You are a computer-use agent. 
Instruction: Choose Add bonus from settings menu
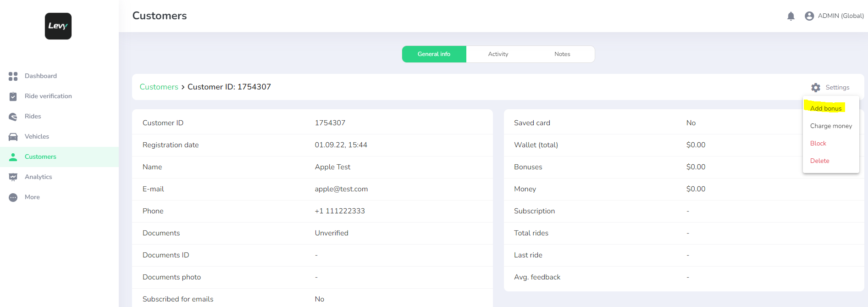click(x=826, y=108)
